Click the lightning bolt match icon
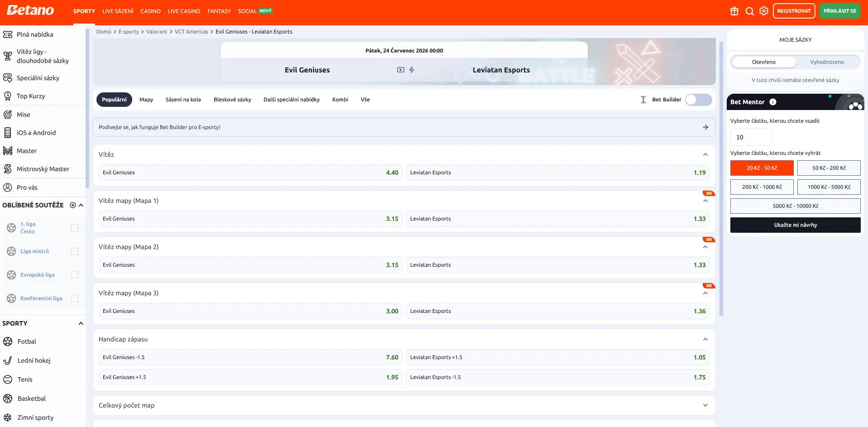 pyautogui.click(x=412, y=70)
